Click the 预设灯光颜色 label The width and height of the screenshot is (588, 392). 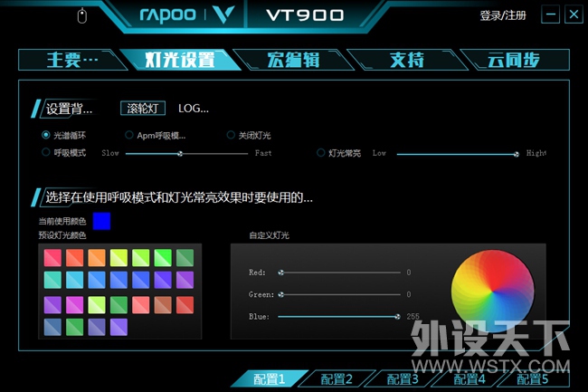click(62, 235)
